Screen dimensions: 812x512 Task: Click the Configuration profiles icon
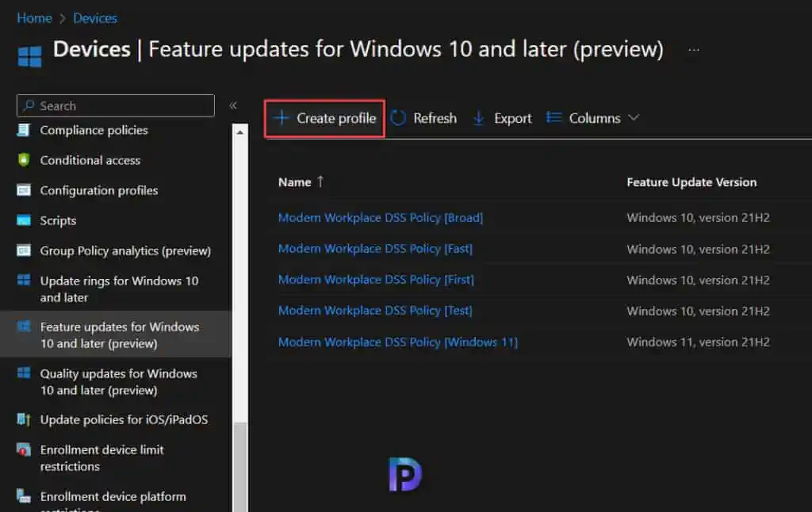pos(23,190)
